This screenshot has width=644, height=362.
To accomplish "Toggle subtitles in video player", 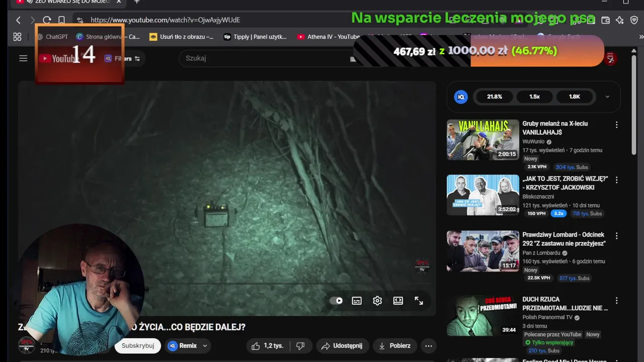I will 357,301.
